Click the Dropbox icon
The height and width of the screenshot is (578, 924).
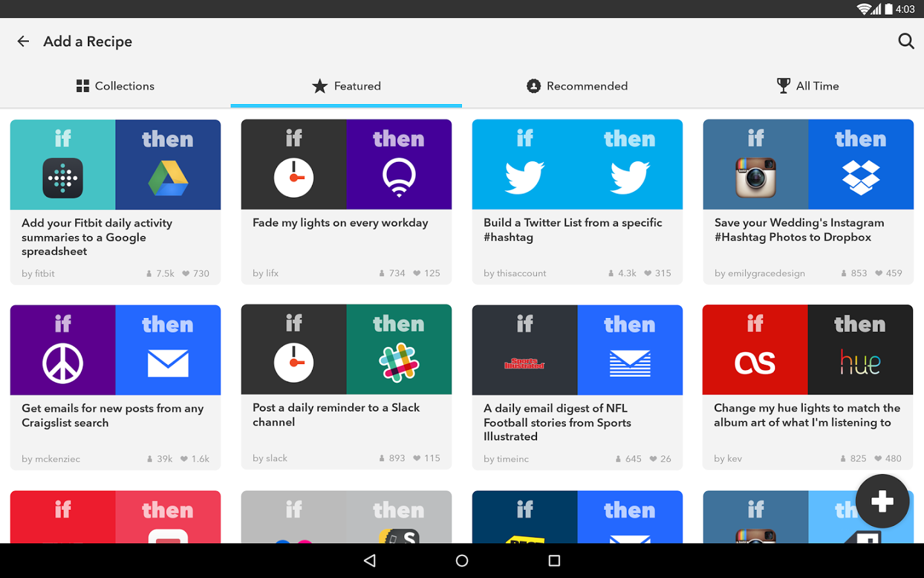[x=861, y=177]
